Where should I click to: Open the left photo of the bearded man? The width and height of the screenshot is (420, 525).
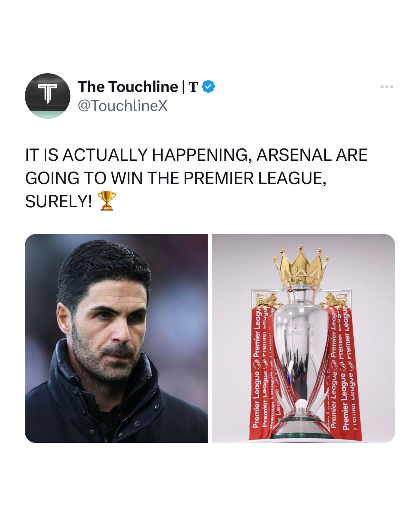pos(116,338)
